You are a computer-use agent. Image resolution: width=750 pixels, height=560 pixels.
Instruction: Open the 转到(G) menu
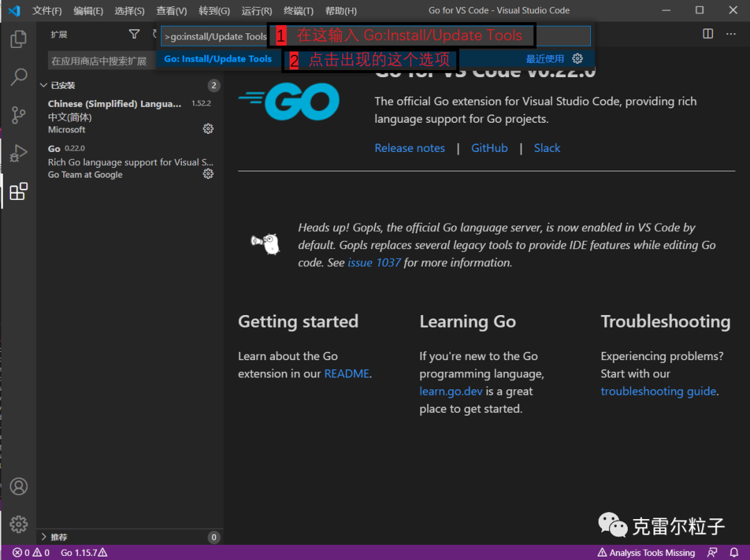click(x=214, y=10)
